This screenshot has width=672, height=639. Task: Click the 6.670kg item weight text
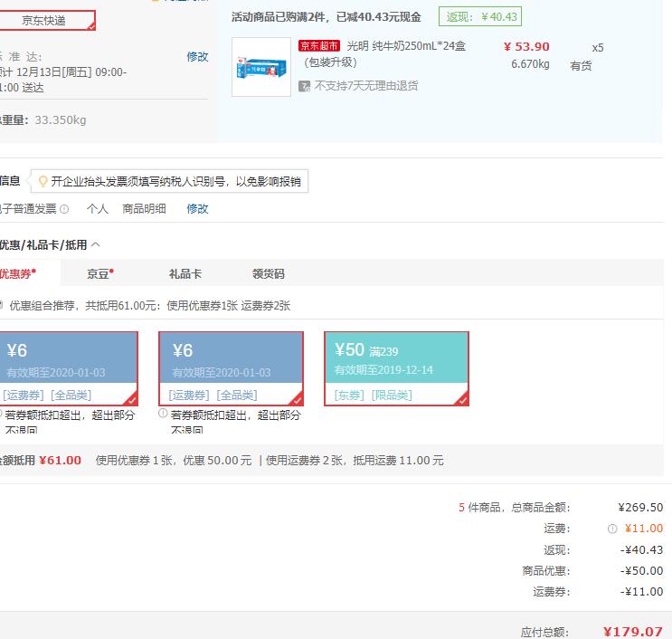tap(530, 64)
